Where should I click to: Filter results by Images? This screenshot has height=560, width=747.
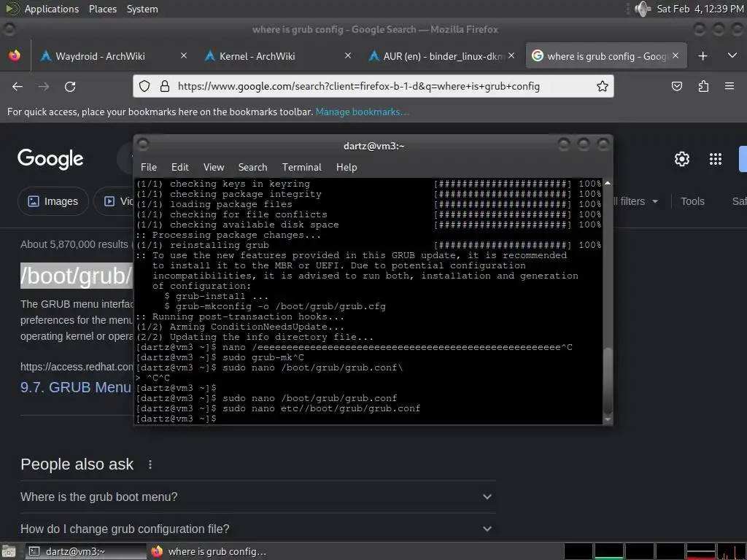(53, 201)
